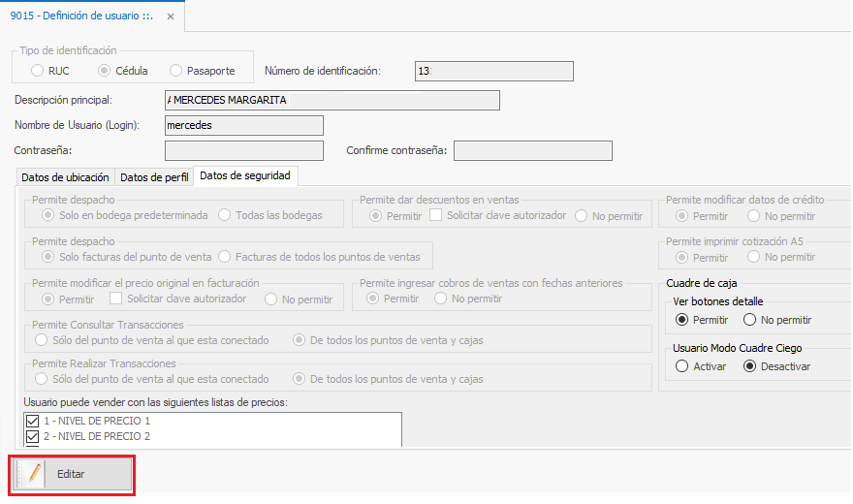Select the RUC identification type
The image size is (853, 504).
click(x=37, y=71)
